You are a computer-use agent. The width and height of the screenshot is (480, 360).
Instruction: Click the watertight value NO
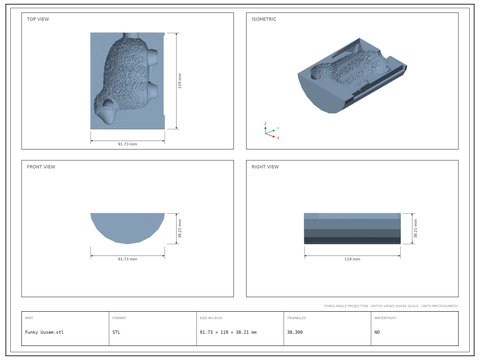tap(377, 332)
